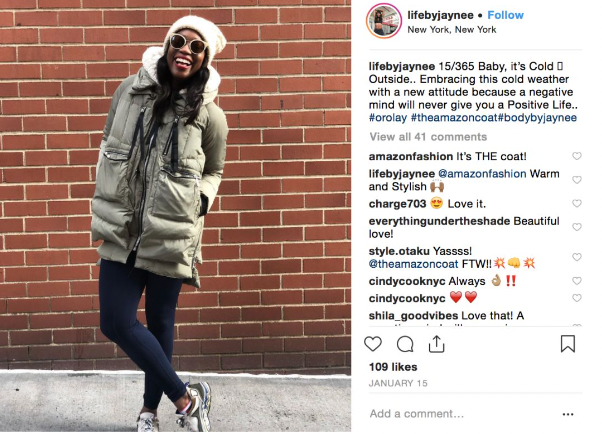Like the post with the heart icon
Viewport: 602px width, 434px height.
coord(373,344)
